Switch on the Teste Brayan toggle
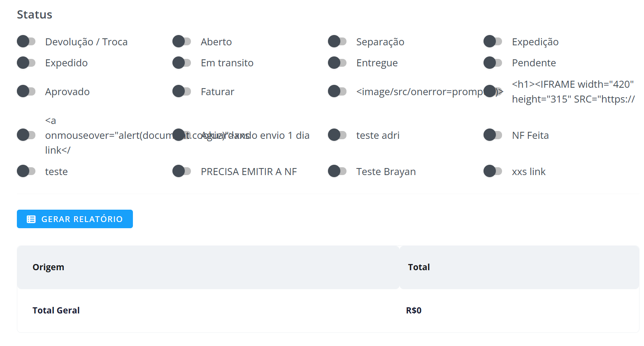This screenshot has width=644, height=346. 337,171
